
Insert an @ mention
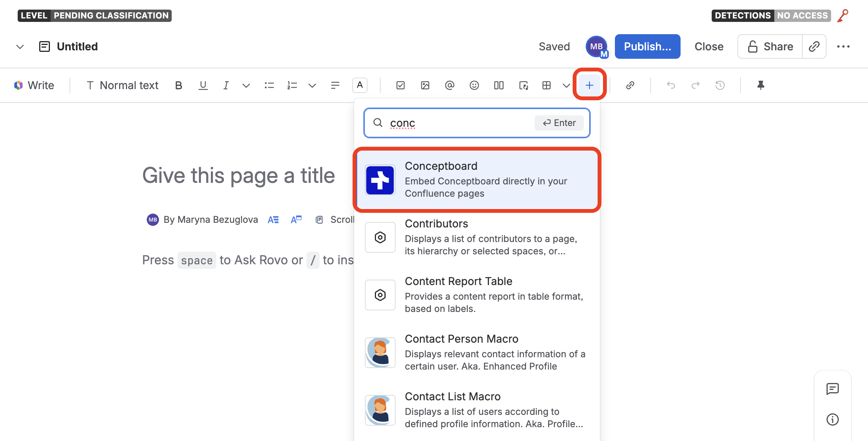450,85
